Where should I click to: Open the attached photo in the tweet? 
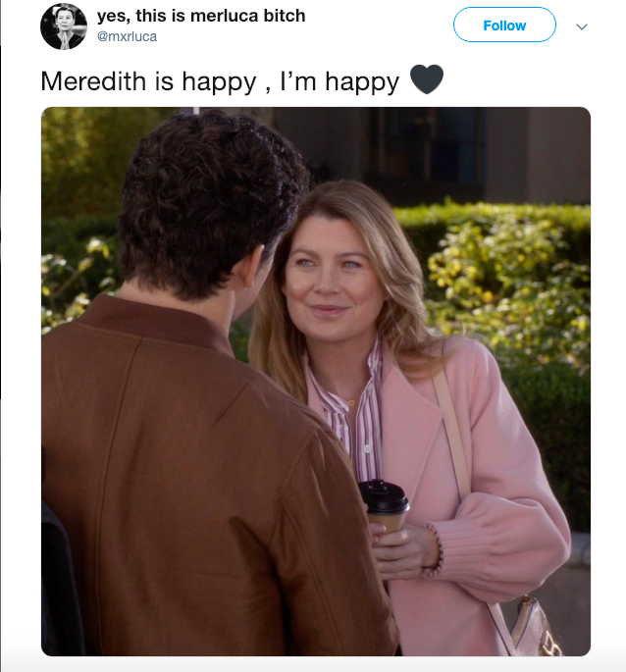316,382
